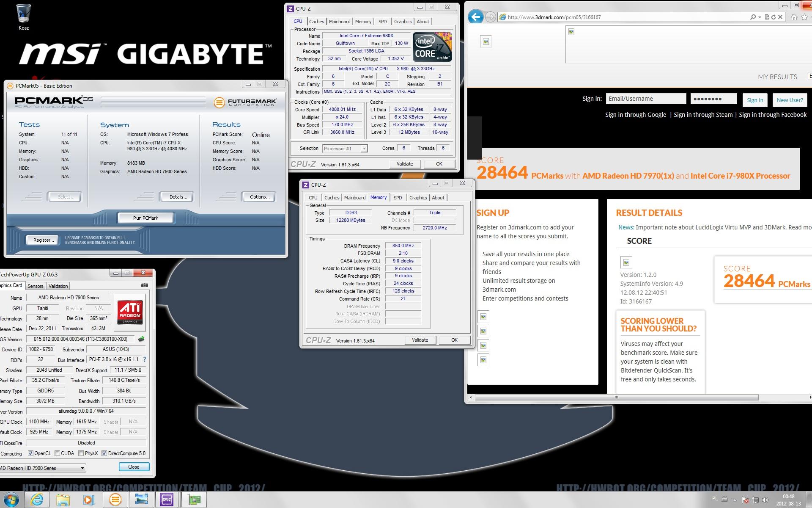Click New User? button on 3dmark
This screenshot has width=812, height=508.
click(x=790, y=100)
